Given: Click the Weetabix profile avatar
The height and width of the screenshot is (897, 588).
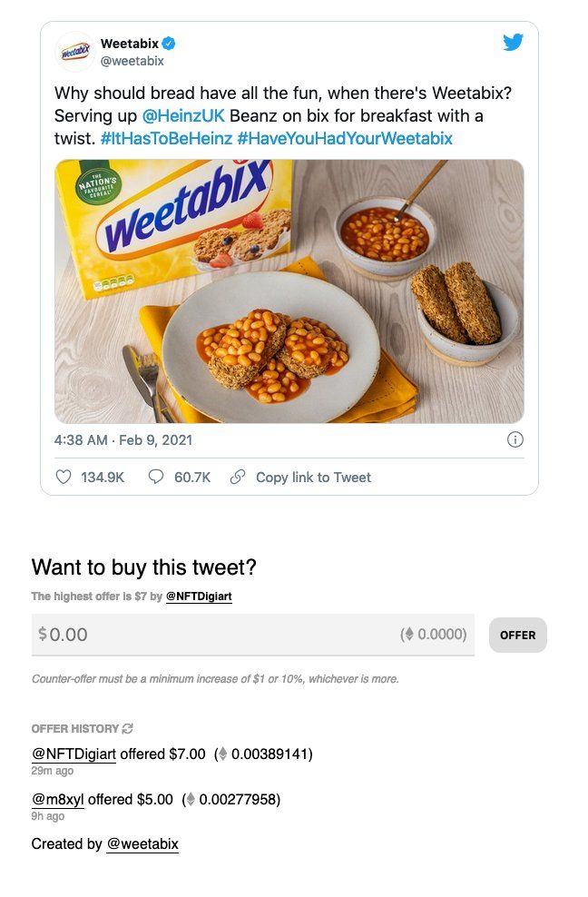Looking at the screenshot, I should coord(75,52).
